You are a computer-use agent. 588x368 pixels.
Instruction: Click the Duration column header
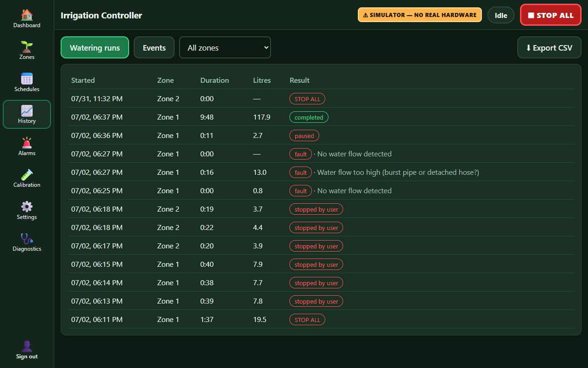coord(215,80)
